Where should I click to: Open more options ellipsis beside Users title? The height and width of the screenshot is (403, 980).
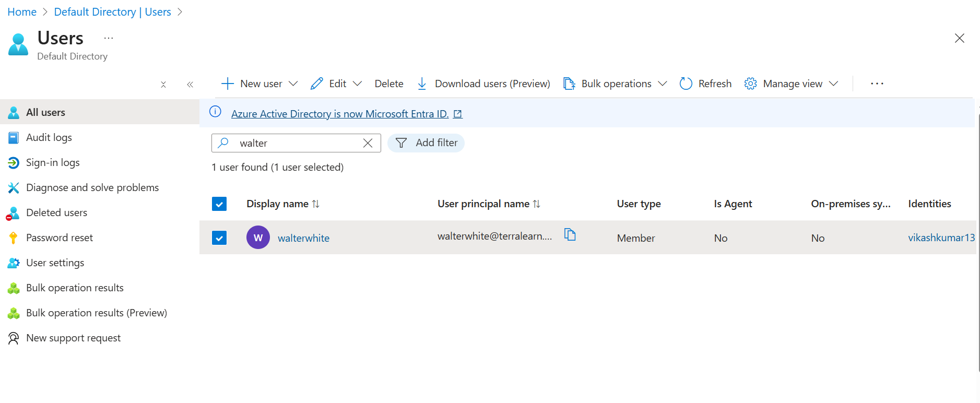pos(109,38)
